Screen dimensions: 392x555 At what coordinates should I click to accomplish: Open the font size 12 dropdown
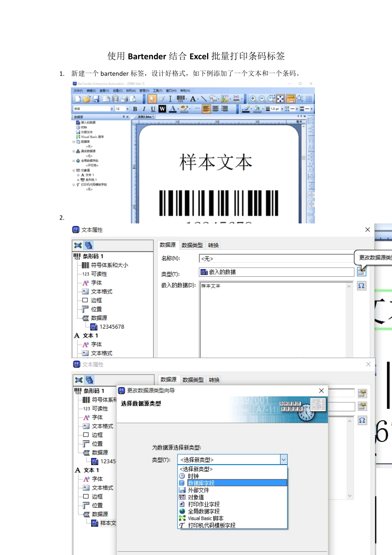click(128, 109)
